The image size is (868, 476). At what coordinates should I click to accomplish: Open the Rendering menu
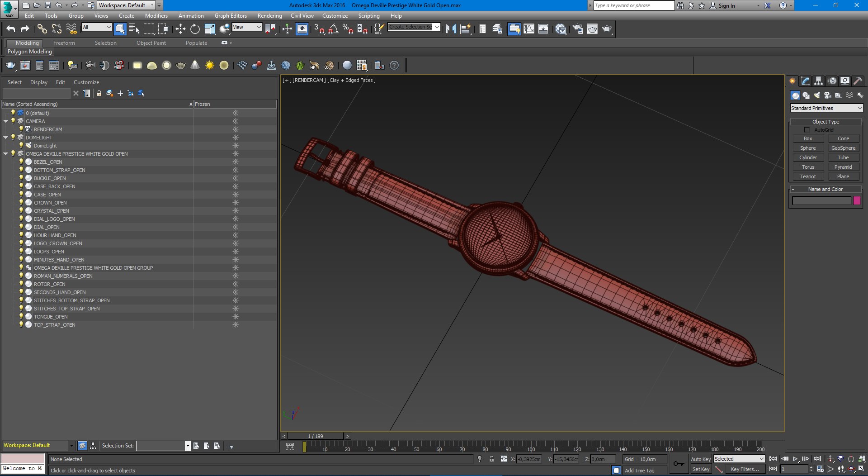tap(269, 16)
